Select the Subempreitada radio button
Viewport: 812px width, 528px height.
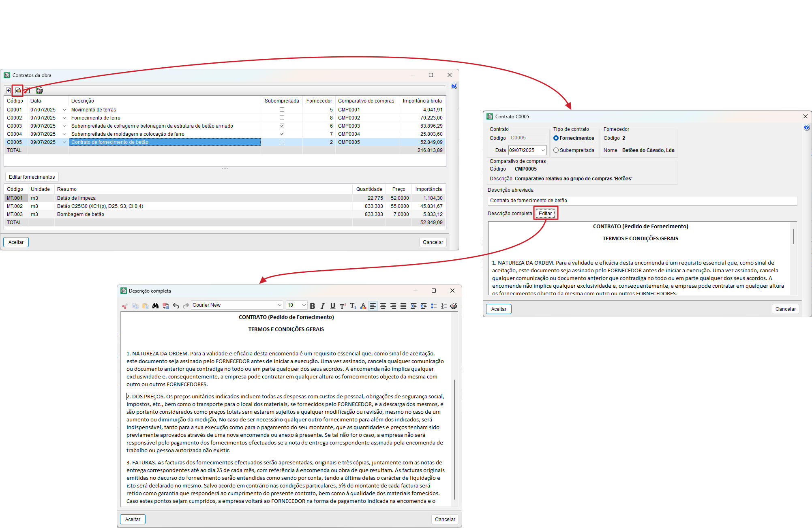[556, 150]
